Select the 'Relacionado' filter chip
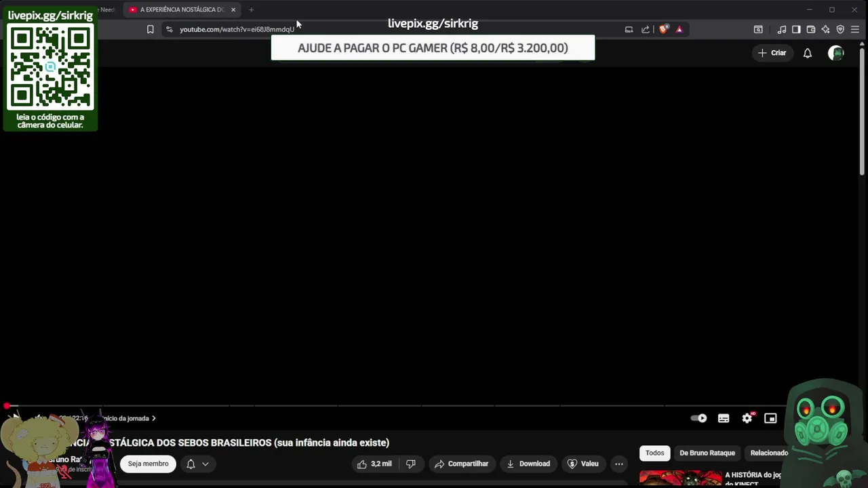 [769, 453]
